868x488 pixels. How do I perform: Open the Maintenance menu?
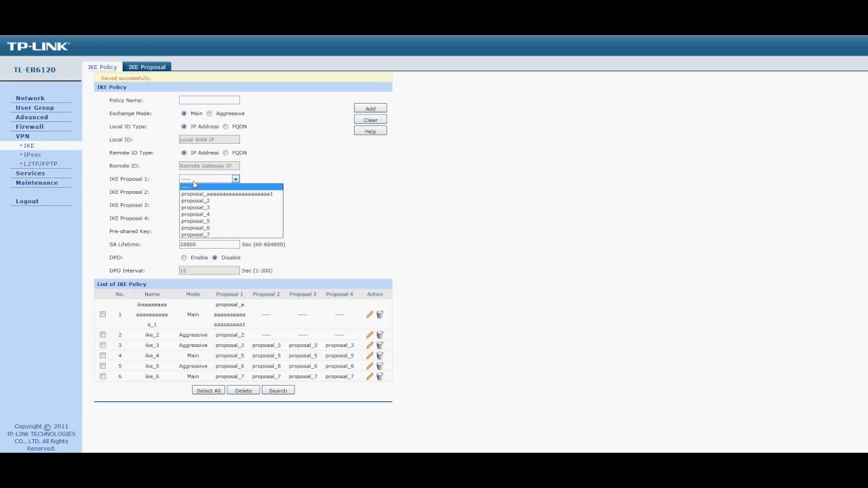[x=37, y=183]
